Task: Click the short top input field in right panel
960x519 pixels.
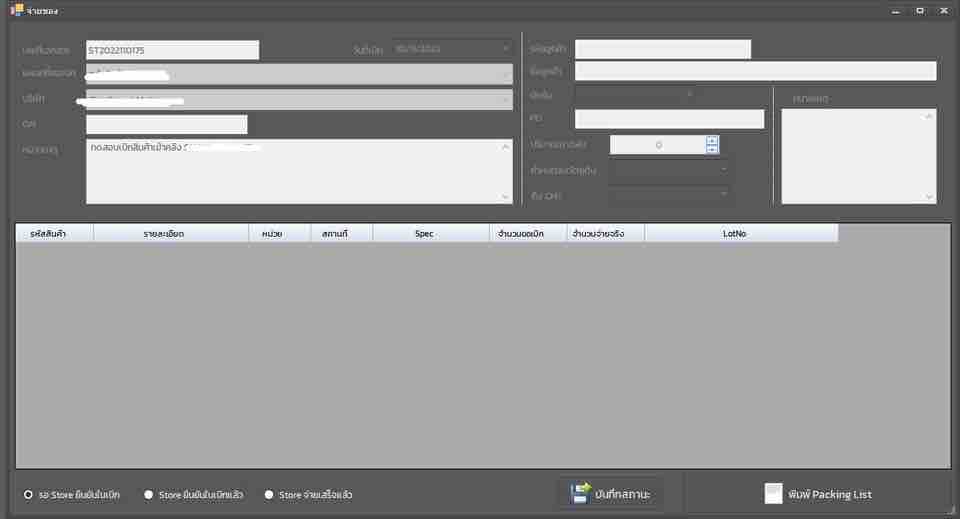Action: [x=663, y=49]
